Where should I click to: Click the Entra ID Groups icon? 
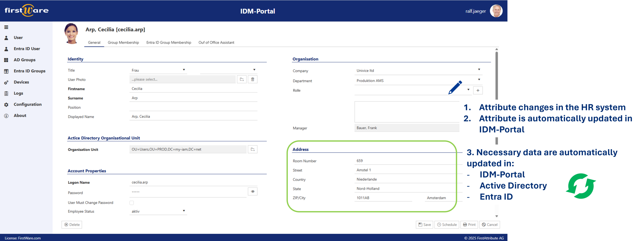6,71
